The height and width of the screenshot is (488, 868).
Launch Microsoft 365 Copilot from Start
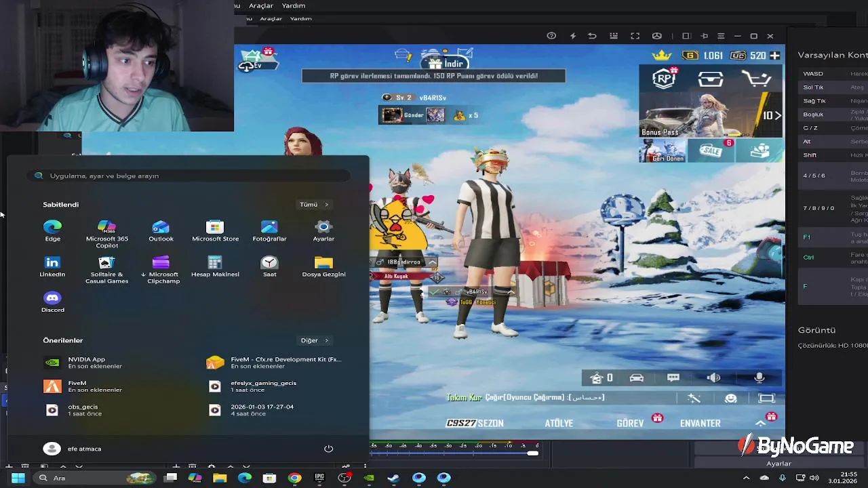pyautogui.click(x=106, y=234)
